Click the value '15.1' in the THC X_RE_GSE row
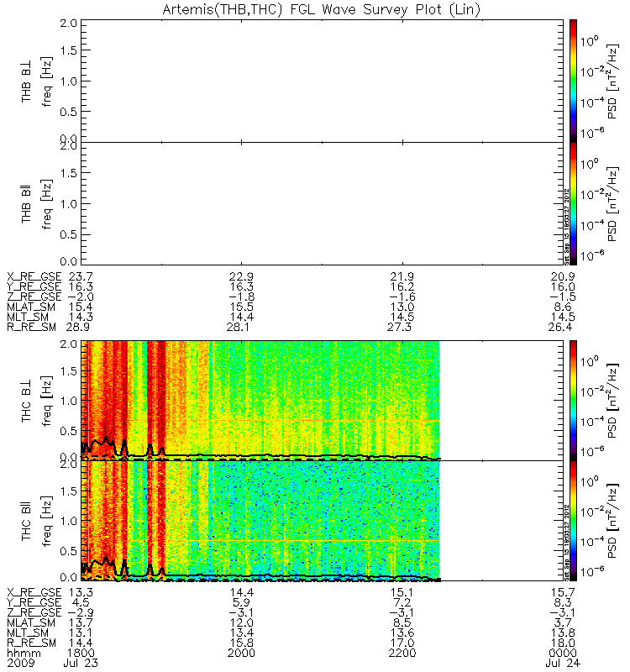Image resolution: width=630 pixels, height=672 pixels. point(402,593)
